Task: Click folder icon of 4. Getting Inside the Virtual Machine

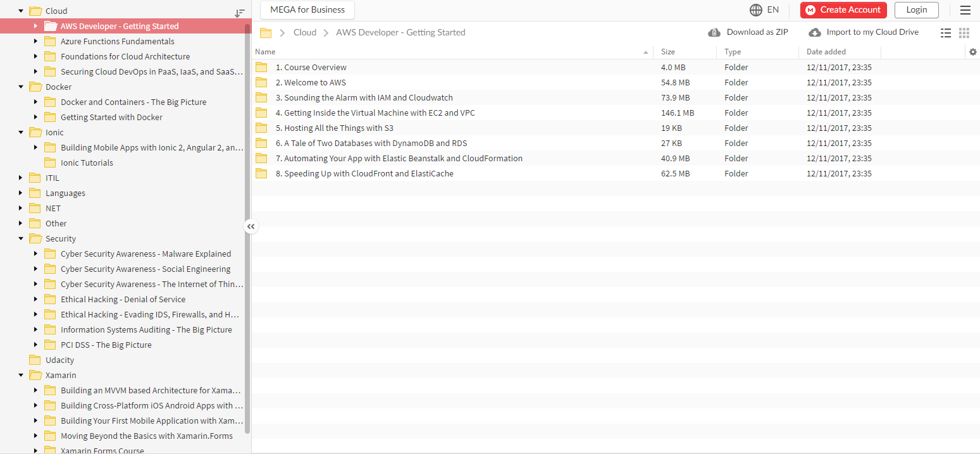Action: click(261, 113)
